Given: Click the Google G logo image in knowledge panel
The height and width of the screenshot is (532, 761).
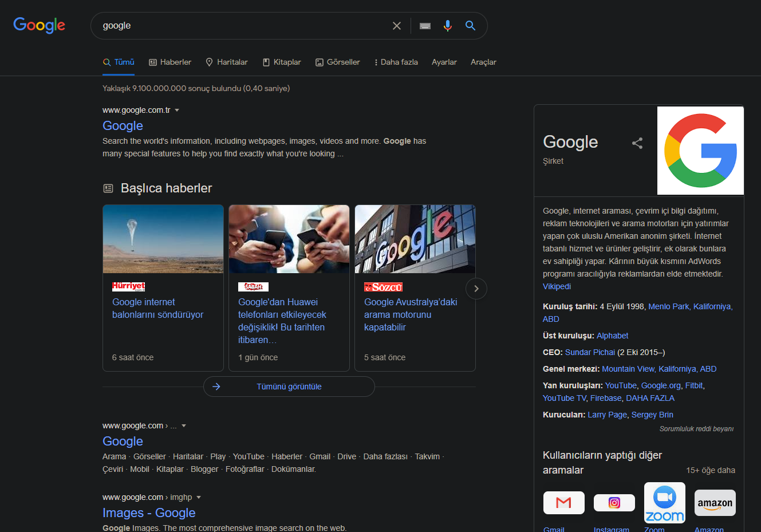Looking at the screenshot, I should point(700,151).
